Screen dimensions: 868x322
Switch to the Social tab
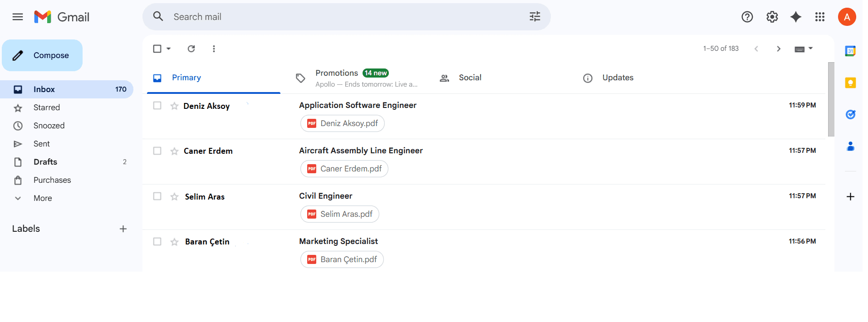click(470, 78)
